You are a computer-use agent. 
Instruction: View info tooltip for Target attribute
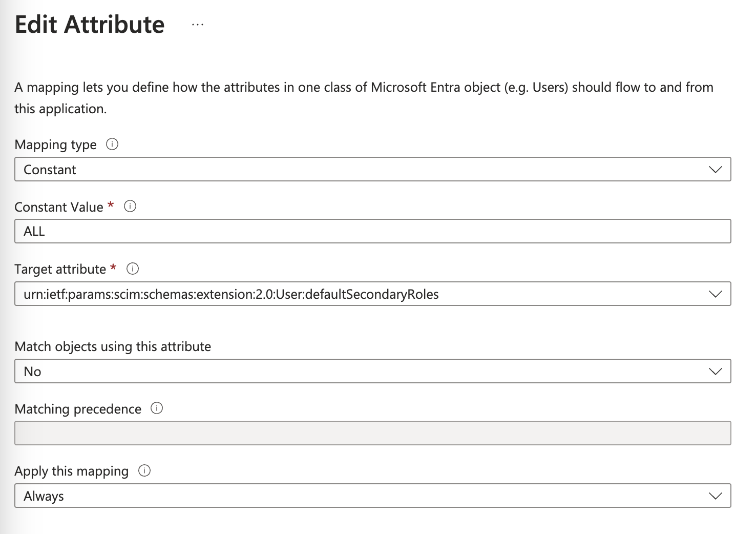(133, 269)
